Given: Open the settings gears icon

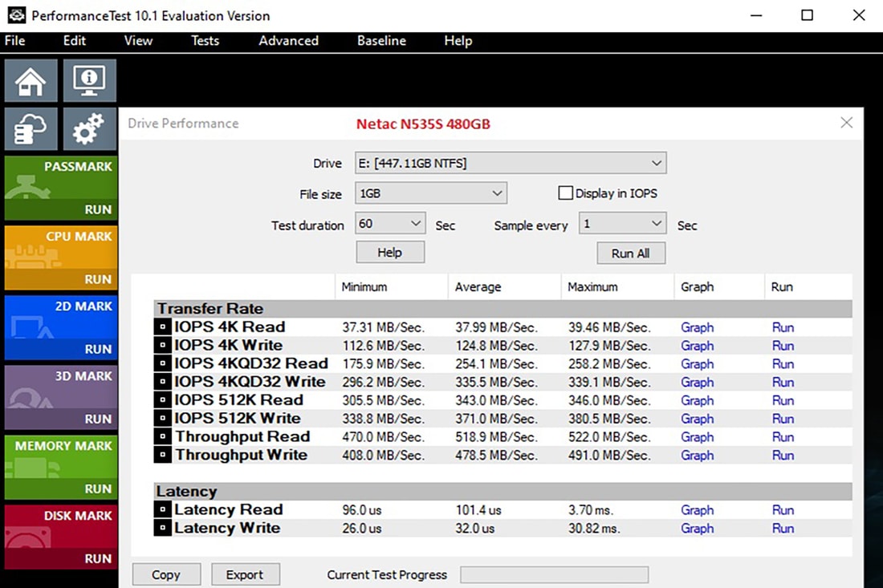Looking at the screenshot, I should (x=89, y=129).
